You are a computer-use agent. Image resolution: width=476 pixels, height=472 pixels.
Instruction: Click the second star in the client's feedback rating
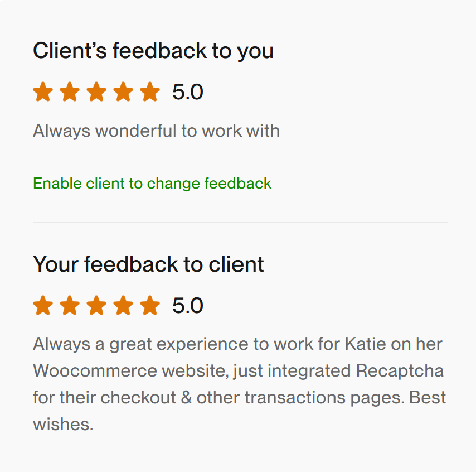(x=70, y=92)
